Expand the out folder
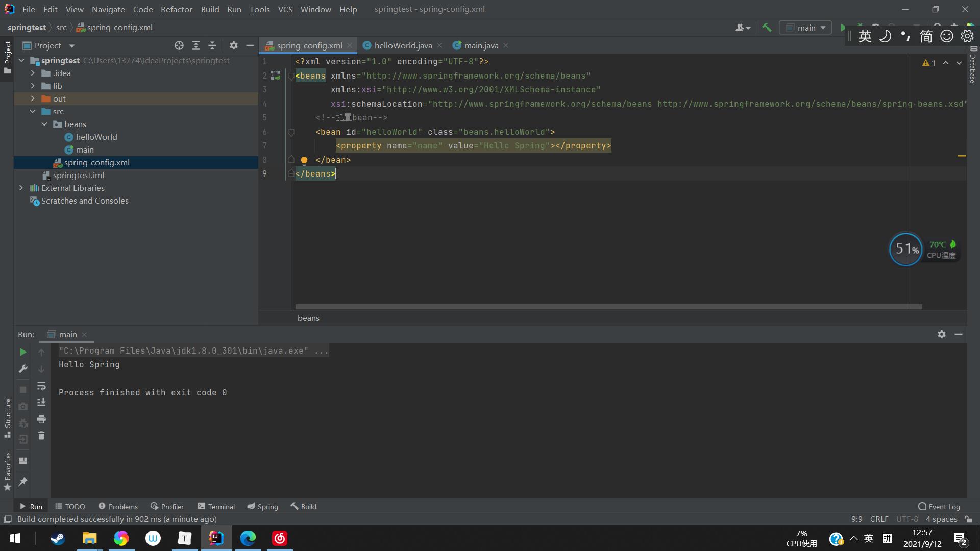 [33, 98]
